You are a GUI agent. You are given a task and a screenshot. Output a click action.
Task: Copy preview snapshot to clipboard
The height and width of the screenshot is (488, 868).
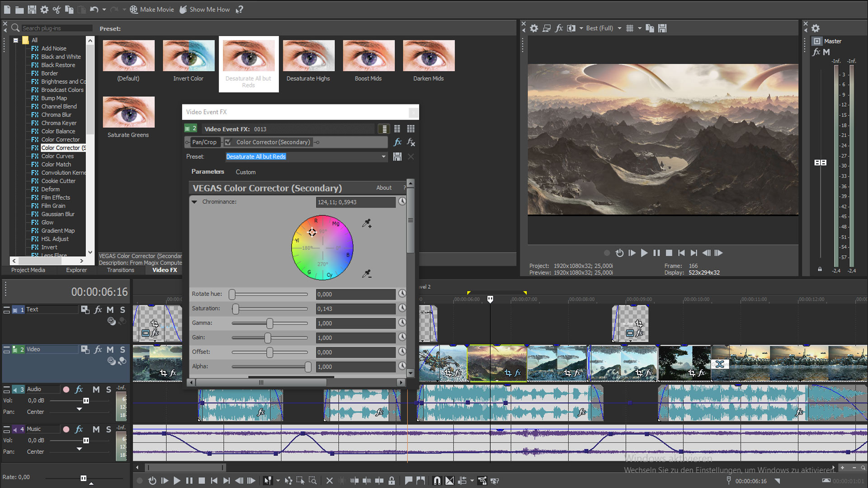click(x=650, y=28)
